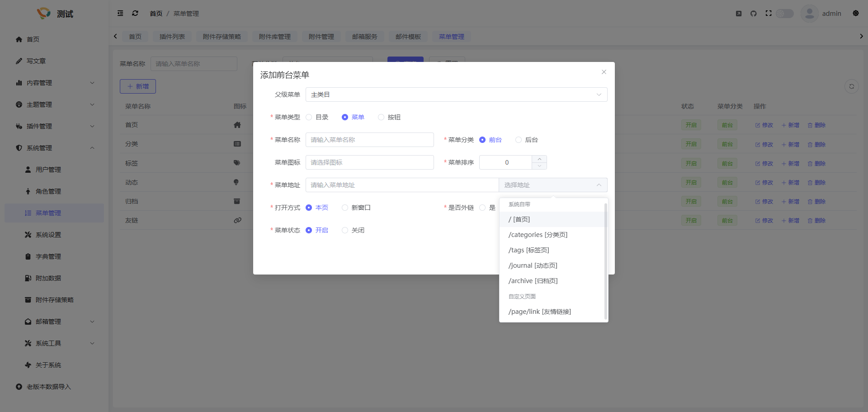868x412 pixels.
Task: Close the add frontend menu dialog
Action: click(x=604, y=72)
